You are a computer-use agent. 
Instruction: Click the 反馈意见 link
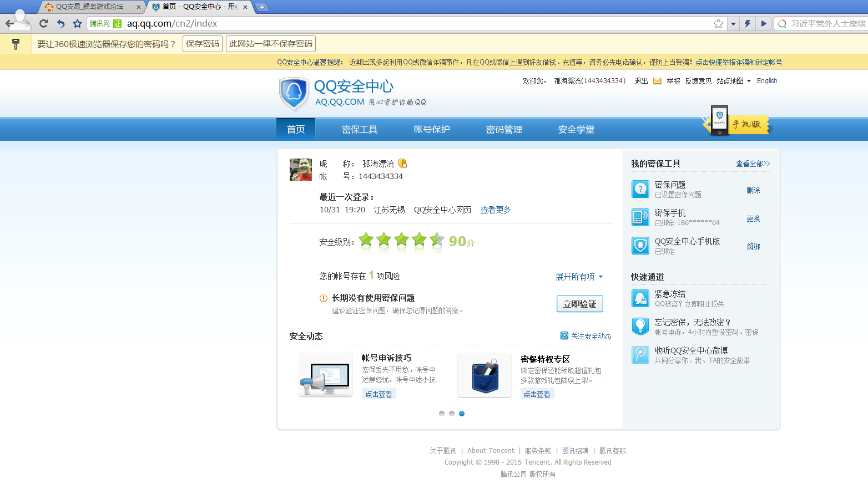pyautogui.click(x=698, y=81)
